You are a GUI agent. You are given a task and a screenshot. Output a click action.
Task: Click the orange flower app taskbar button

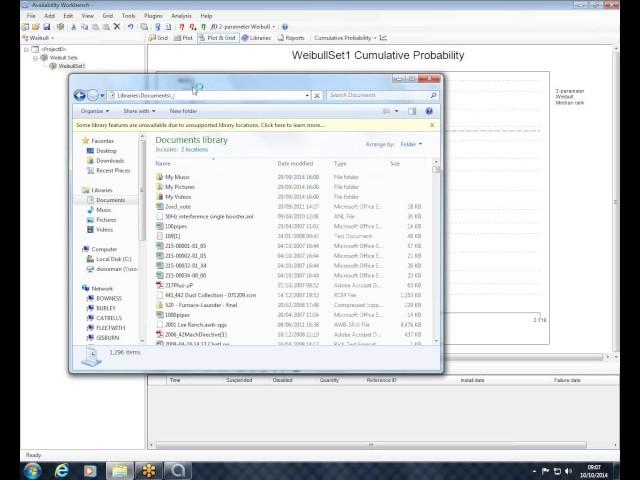(149, 471)
